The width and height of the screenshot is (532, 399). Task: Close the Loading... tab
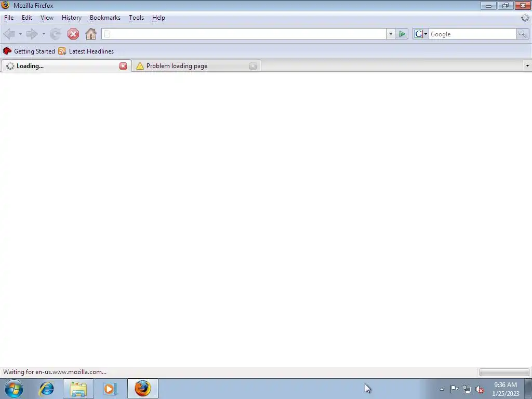pos(123,66)
